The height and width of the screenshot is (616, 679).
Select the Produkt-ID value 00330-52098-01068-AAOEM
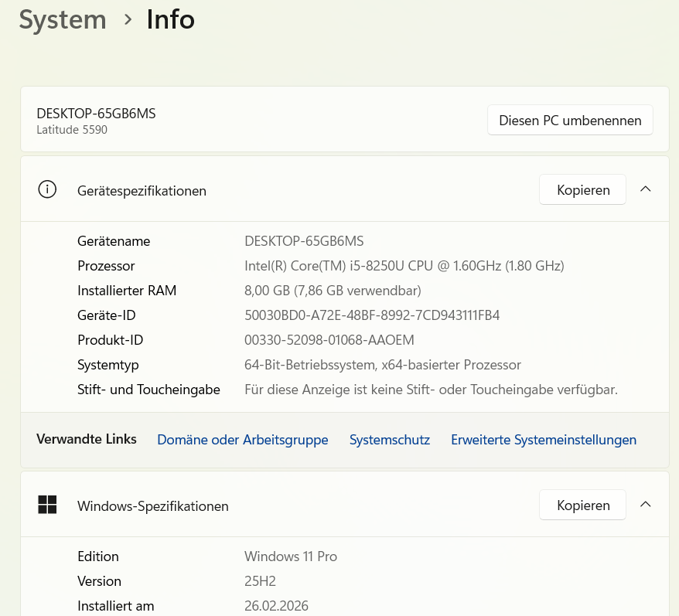click(x=329, y=340)
